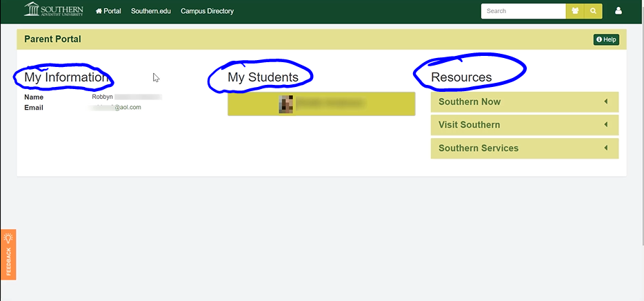Click the Southern Adventist University logo
The width and height of the screenshot is (644, 301).
pos(53,10)
